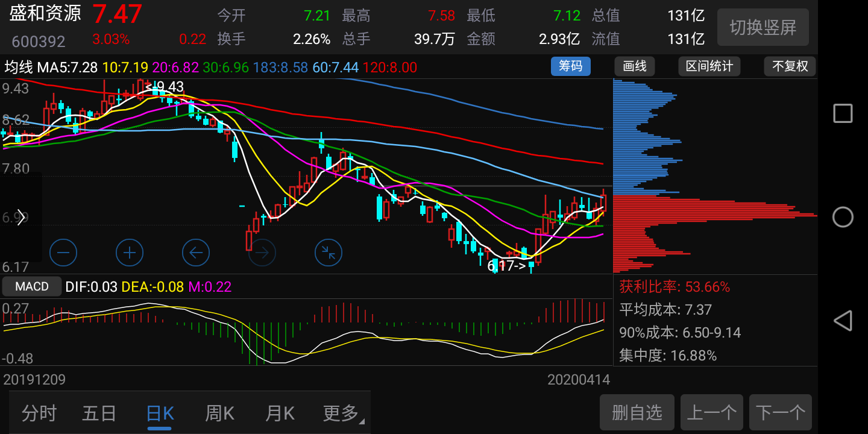Screen dimensions: 868x434
Task: Tap the stock code 600392
Action: click(x=39, y=42)
